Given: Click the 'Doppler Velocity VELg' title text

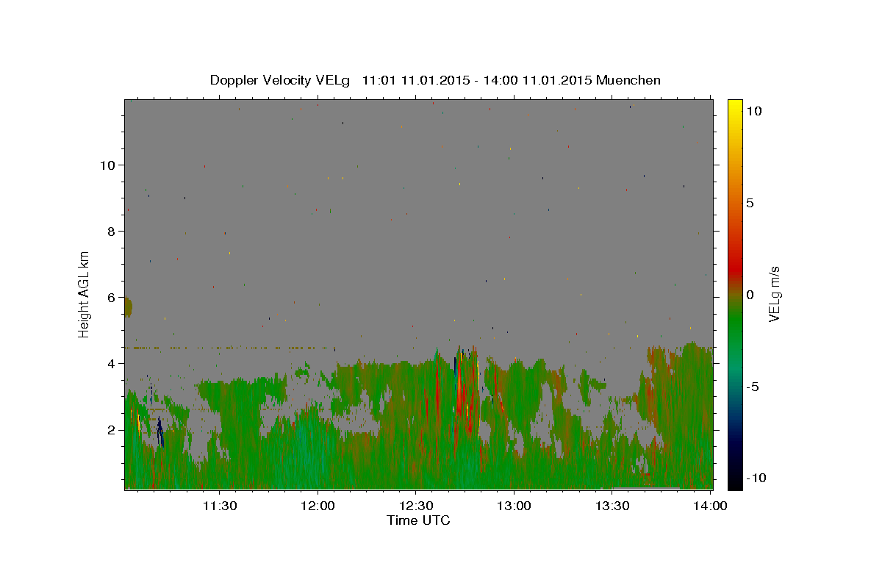Looking at the screenshot, I should [281, 80].
